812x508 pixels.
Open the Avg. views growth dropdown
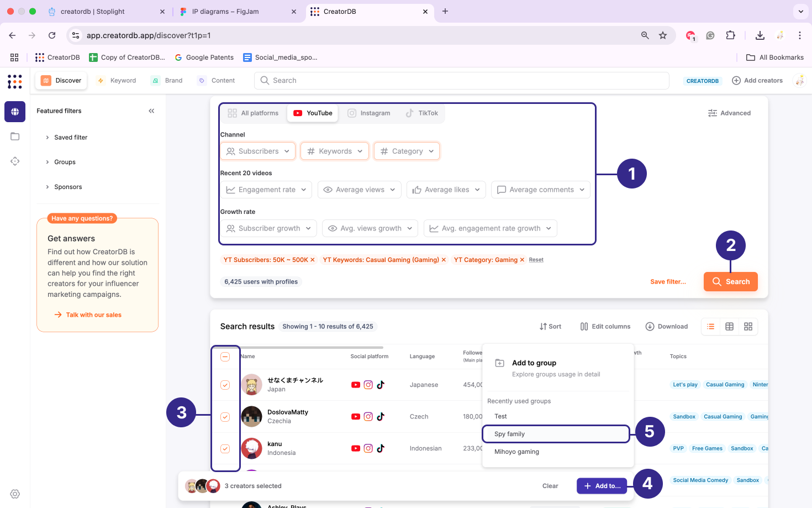(x=370, y=228)
